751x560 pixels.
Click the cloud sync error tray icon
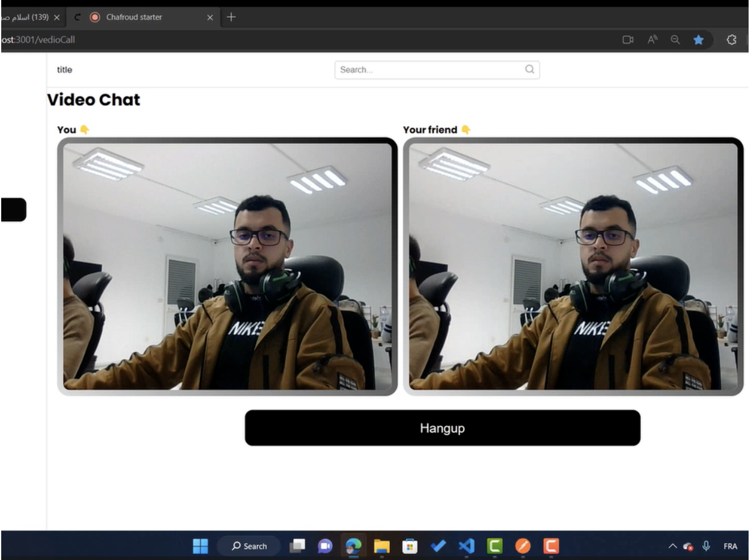pos(689,547)
